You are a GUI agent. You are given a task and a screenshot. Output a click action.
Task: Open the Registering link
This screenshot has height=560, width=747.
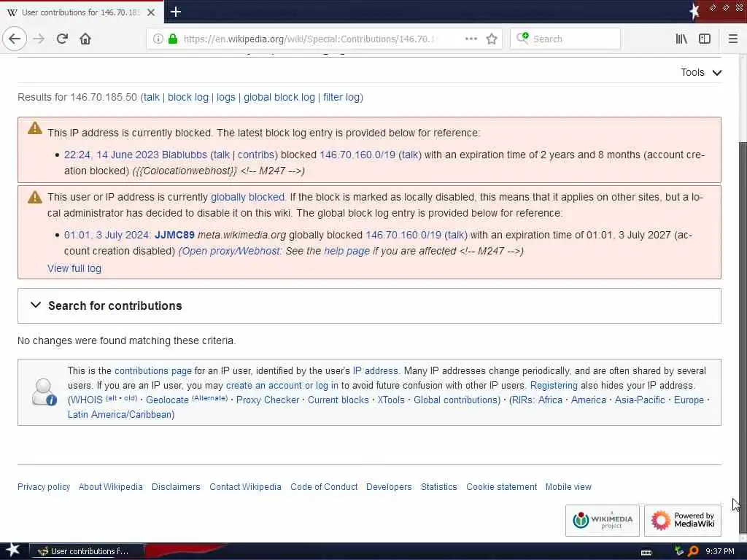[554, 385]
